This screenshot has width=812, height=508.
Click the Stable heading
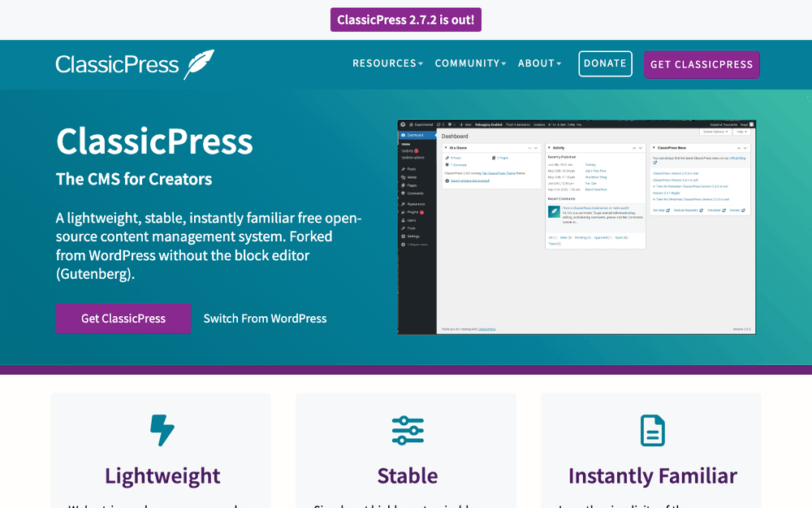click(408, 475)
